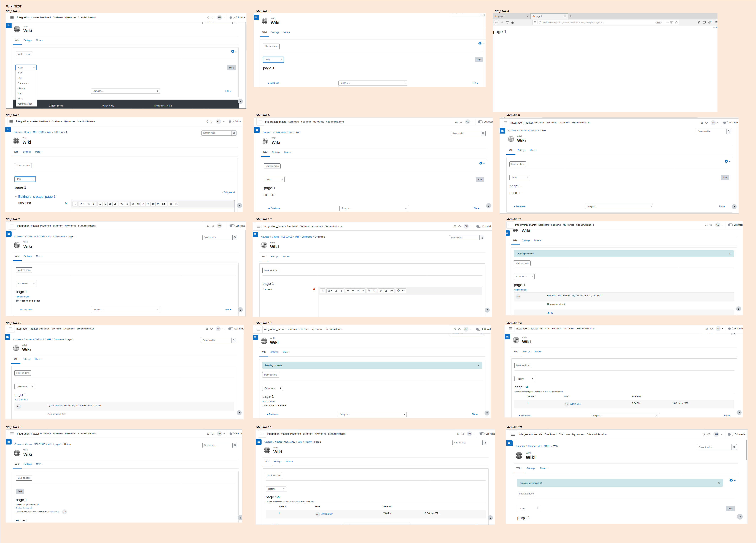Click Mark as done in Step 9
756x543 pixels.
[x=24, y=270]
